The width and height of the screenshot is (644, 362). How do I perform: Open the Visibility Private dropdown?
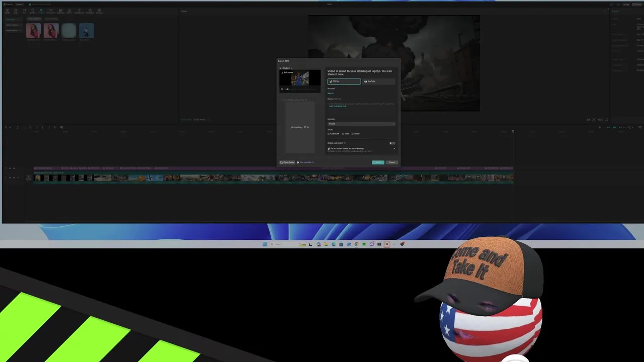click(x=361, y=124)
